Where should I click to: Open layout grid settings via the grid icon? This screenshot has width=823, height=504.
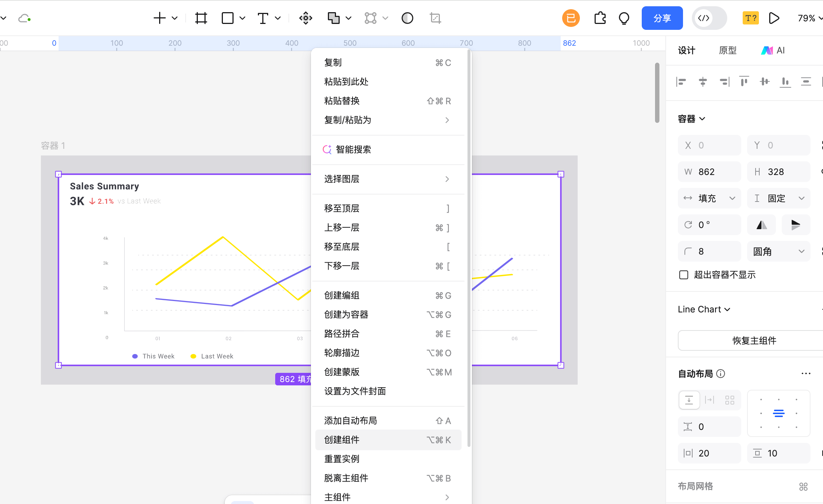pyautogui.click(x=803, y=486)
